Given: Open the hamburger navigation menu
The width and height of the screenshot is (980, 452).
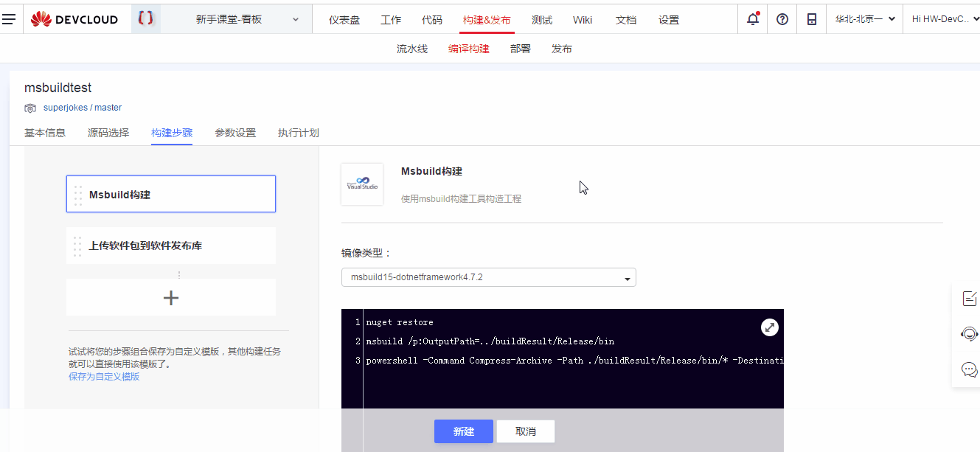Looking at the screenshot, I should [x=10, y=18].
